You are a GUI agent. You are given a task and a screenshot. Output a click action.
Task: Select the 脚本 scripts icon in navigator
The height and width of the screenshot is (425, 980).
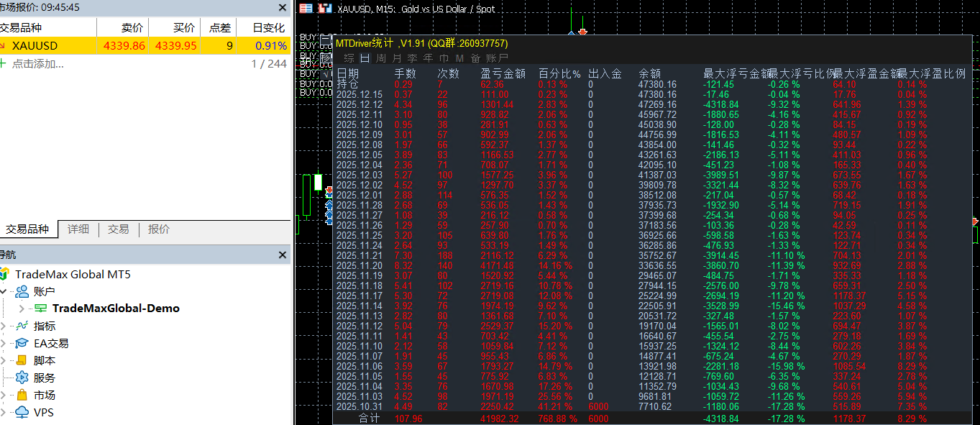pos(21,360)
